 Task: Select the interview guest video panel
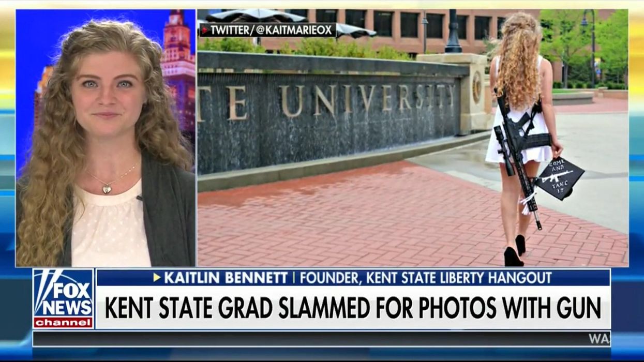point(106,138)
